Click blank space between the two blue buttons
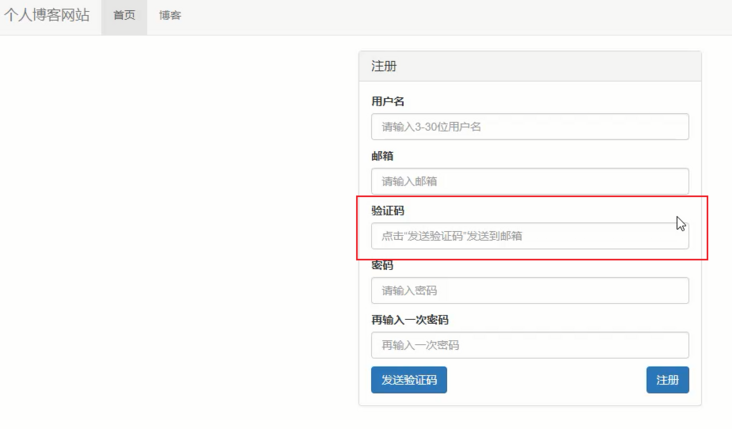Viewport: 732px width, 429px height. (545, 380)
